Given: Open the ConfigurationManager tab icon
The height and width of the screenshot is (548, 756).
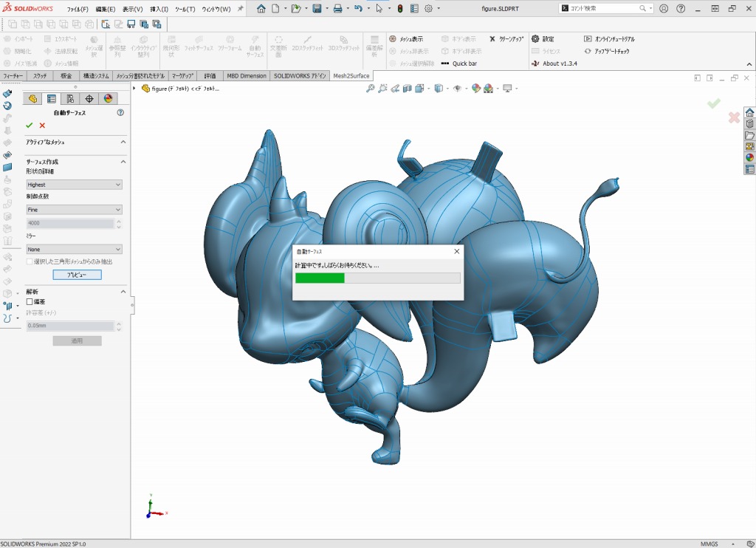Looking at the screenshot, I should click(70, 98).
